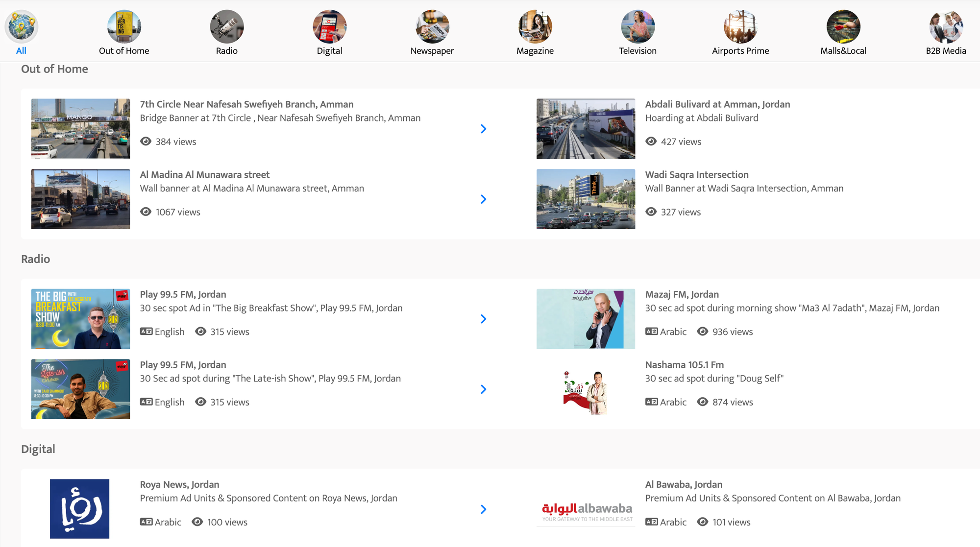Click '30 sec ad spot during "Doug Self"' text
The height and width of the screenshot is (547, 980).
(x=714, y=379)
